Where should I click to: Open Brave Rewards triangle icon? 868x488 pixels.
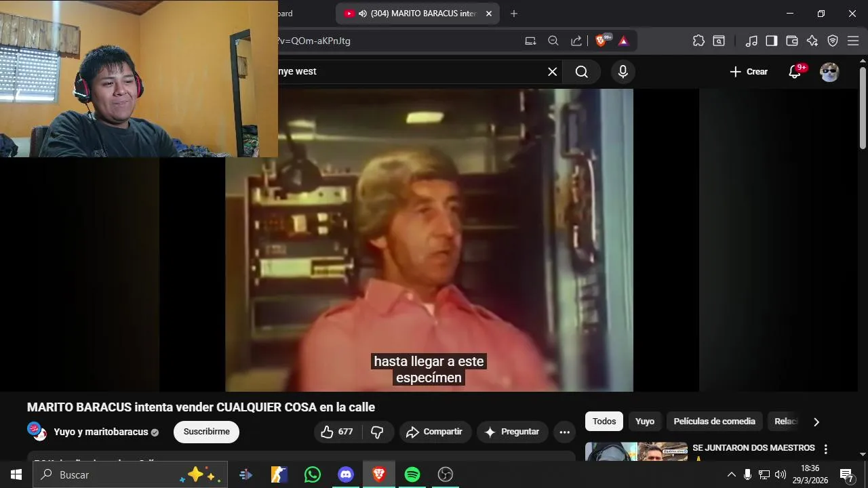(x=623, y=41)
